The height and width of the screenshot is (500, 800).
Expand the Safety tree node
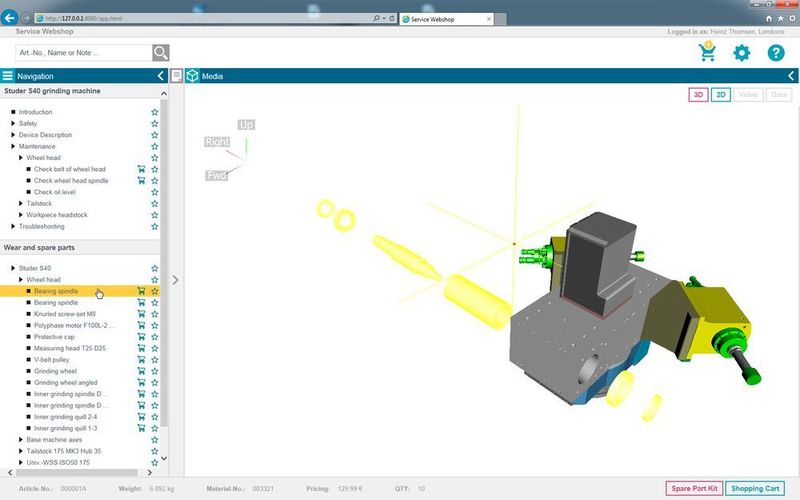tap(13, 123)
